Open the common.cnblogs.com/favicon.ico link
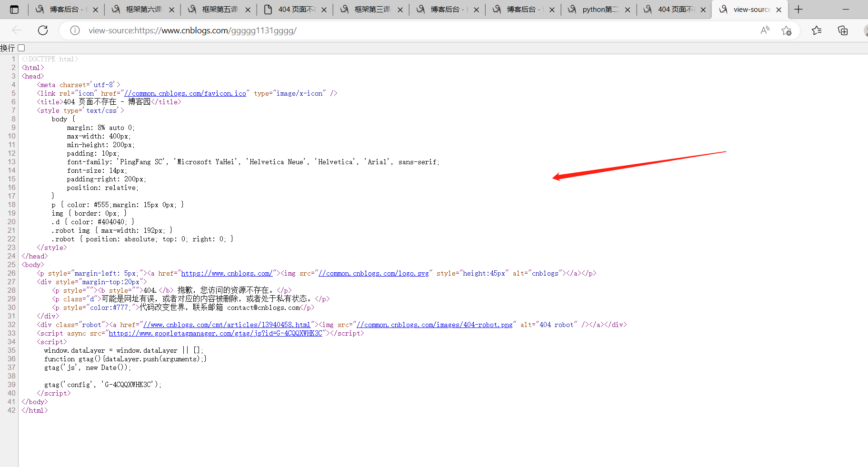 point(185,93)
